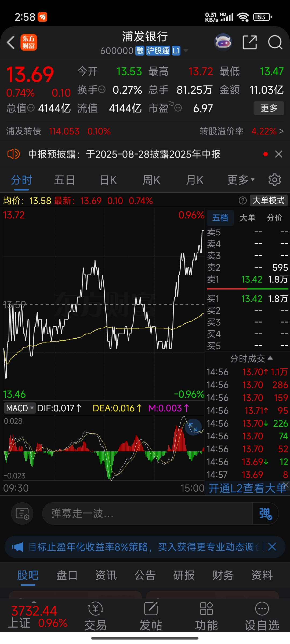Select the 五档 order book tab
This screenshot has height=644, width=290.
pyautogui.click(x=220, y=218)
